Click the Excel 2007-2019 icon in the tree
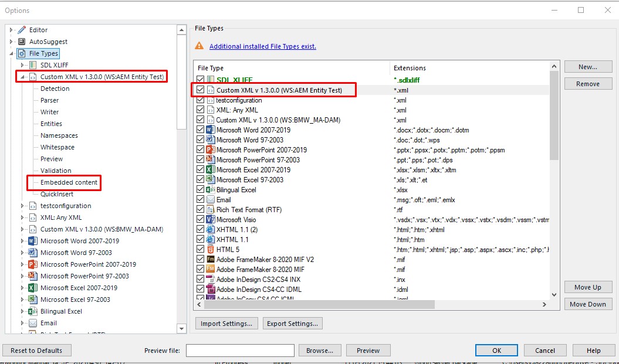 (x=33, y=288)
